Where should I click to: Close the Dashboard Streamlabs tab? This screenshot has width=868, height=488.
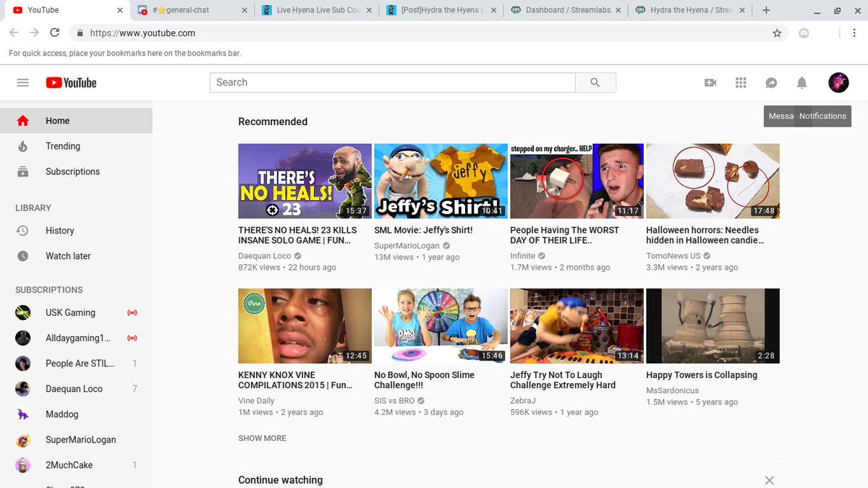pos(618,10)
